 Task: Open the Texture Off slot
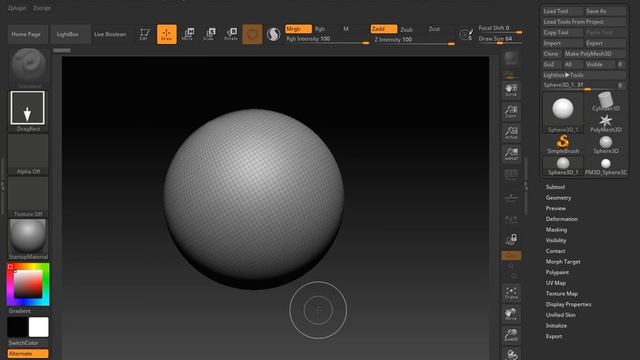coord(28,197)
